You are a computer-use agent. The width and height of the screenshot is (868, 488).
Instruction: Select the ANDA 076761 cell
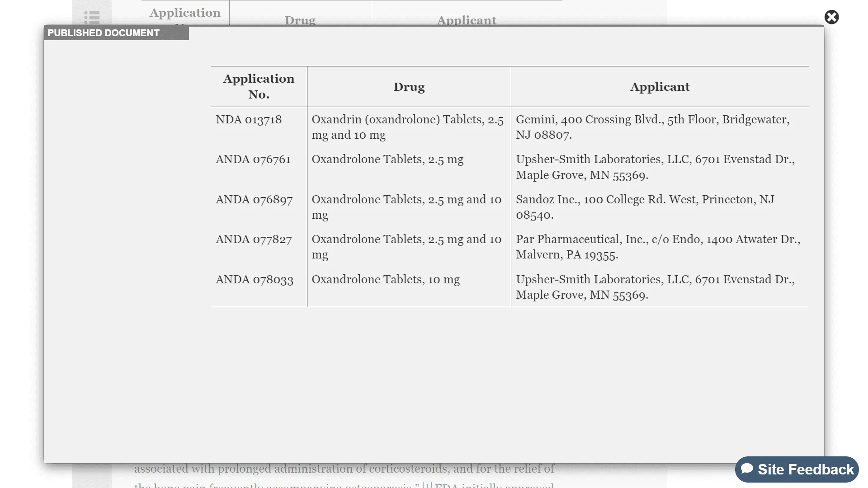259,167
